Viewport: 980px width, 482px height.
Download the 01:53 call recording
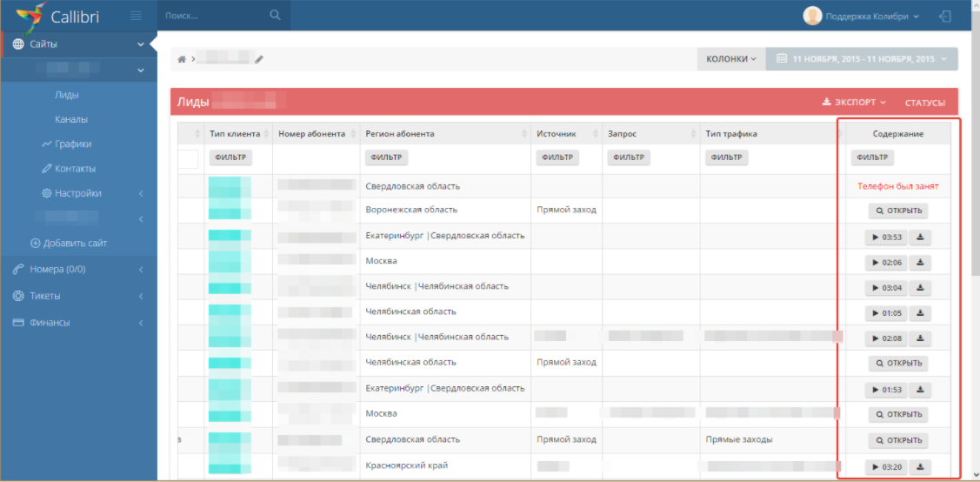click(x=920, y=390)
